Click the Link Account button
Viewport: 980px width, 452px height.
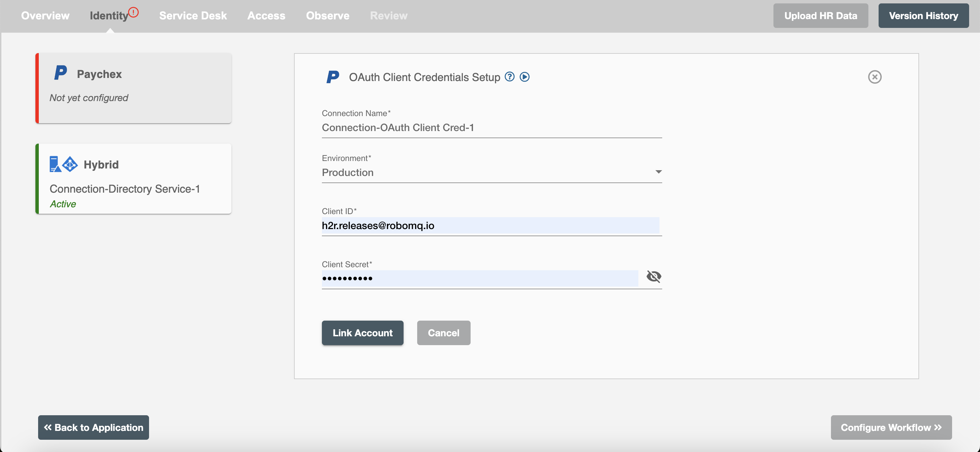click(x=362, y=332)
